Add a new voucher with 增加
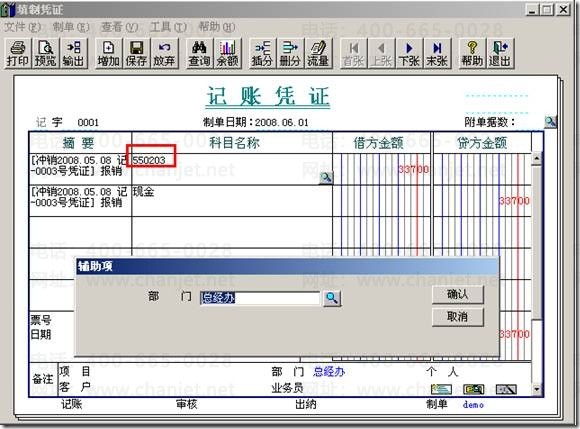The image size is (580, 429). 108,54
